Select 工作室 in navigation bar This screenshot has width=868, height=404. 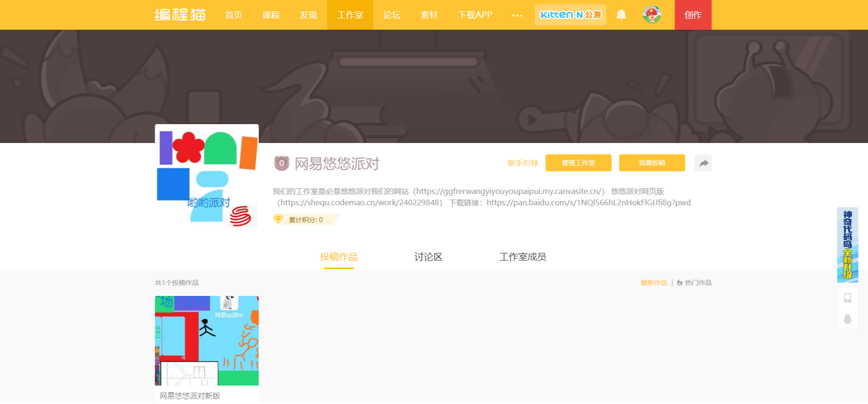(x=350, y=15)
